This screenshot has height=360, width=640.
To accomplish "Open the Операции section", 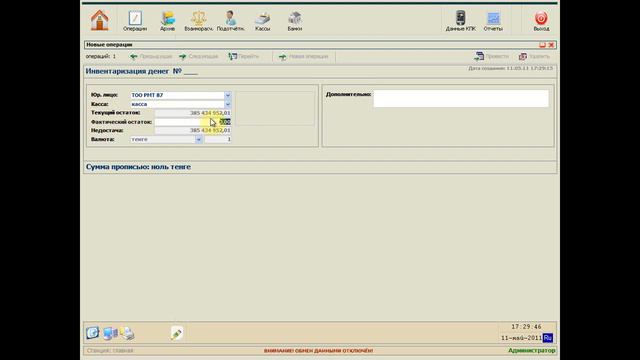I will (x=135, y=21).
